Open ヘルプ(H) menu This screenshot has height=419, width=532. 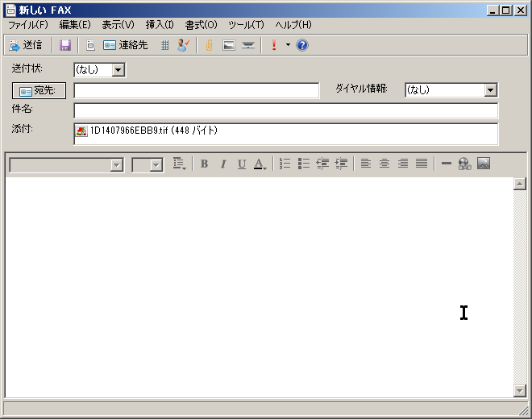pyautogui.click(x=293, y=25)
